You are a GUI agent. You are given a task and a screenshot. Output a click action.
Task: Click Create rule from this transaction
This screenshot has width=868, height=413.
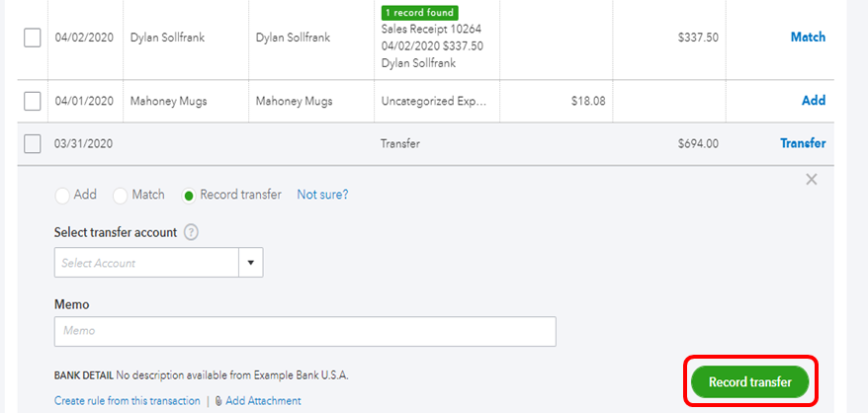127,401
